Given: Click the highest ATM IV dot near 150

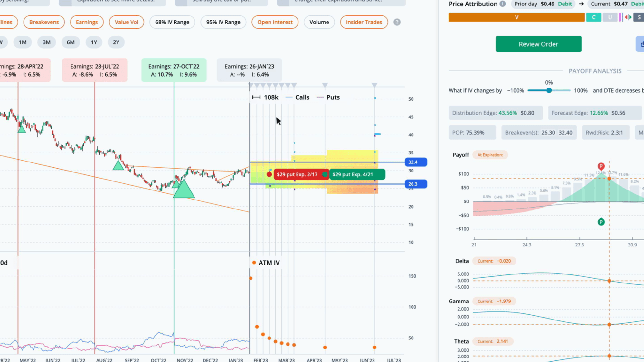Looking at the screenshot, I should click(x=251, y=278).
